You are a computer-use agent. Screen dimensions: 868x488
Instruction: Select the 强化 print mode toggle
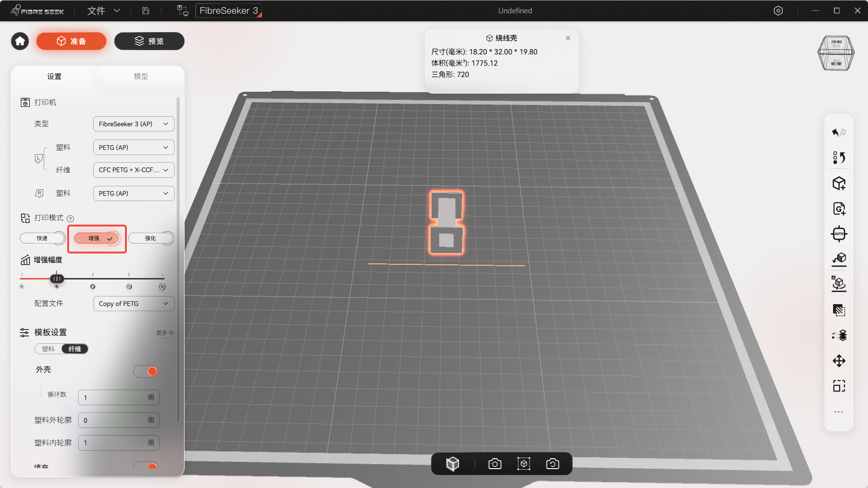[x=151, y=238]
